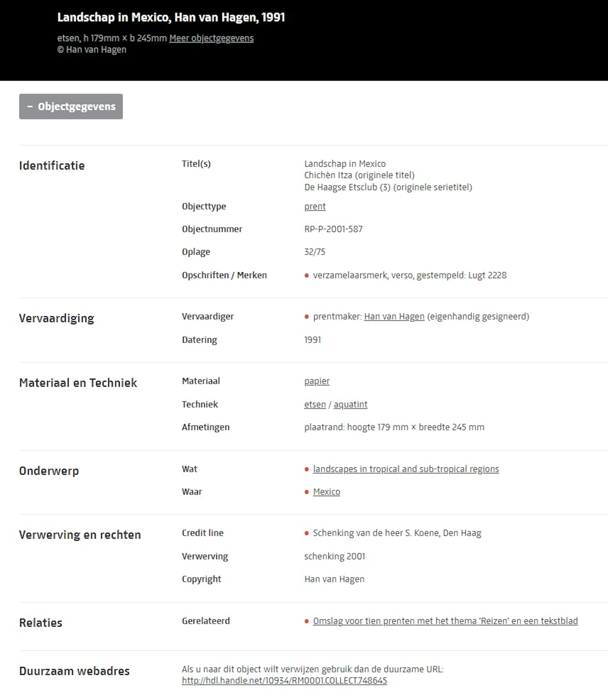Follow the Mexico location link
This screenshot has height=700, width=608.
pos(326,492)
